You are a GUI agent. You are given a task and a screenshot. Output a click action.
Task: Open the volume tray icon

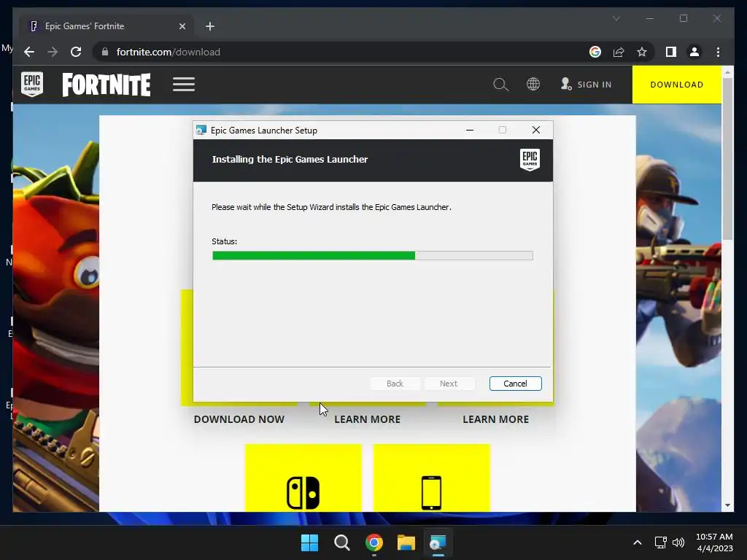tap(678, 542)
